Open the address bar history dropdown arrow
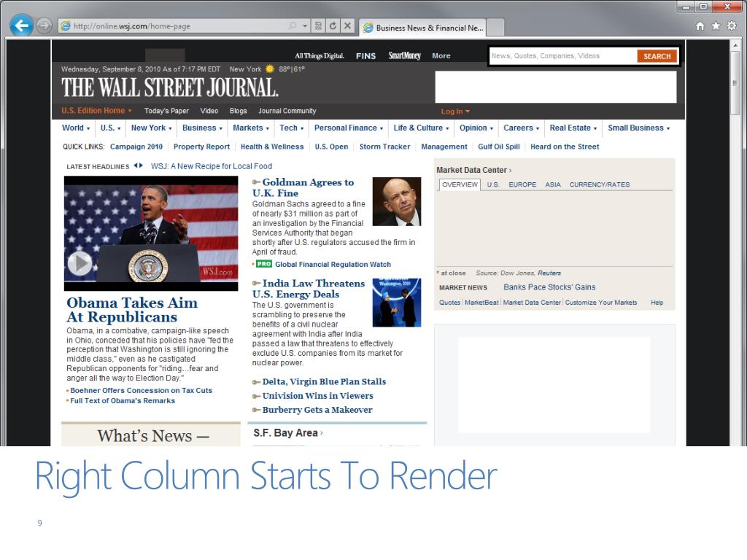The height and width of the screenshot is (560, 747). tap(305, 26)
